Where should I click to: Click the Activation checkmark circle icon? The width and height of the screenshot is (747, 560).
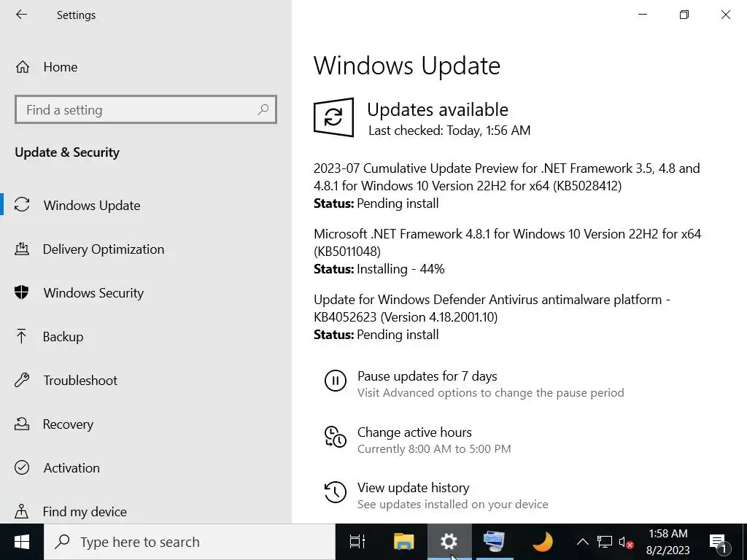pos(22,467)
